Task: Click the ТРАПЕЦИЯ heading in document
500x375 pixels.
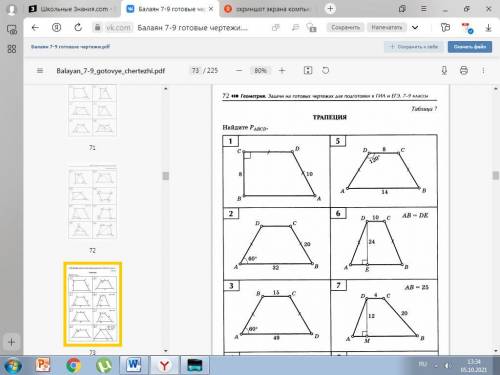Action: [330, 117]
